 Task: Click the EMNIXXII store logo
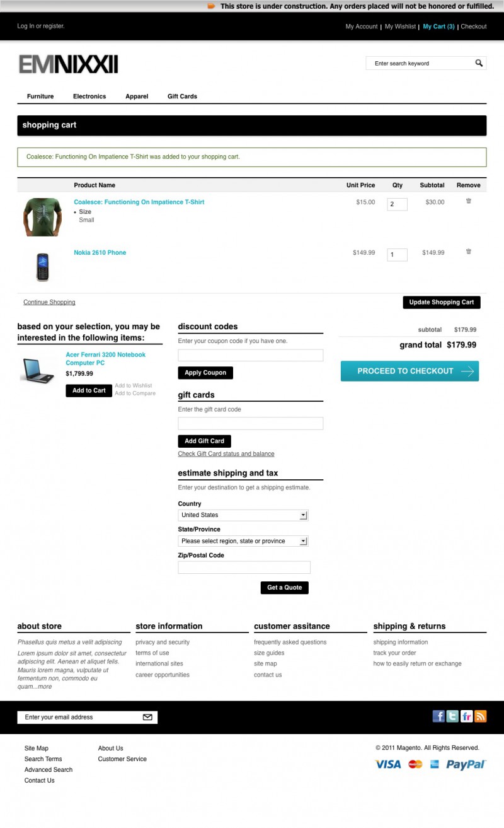pos(68,64)
